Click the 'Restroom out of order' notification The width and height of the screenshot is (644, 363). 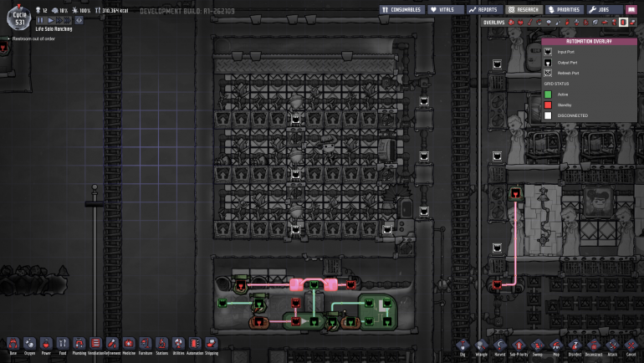click(33, 38)
